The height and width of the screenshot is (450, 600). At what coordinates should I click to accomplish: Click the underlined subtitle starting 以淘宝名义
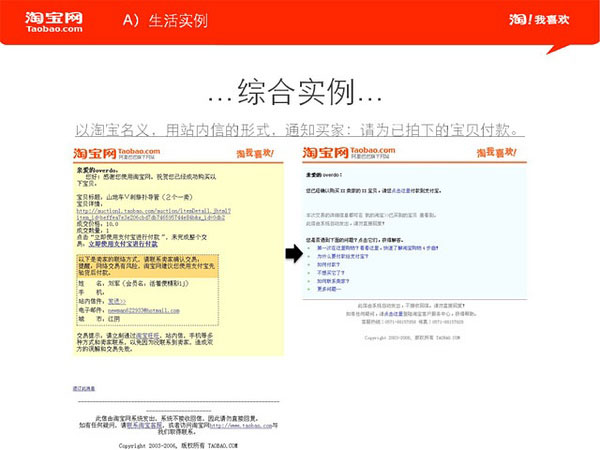(x=300, y=130)
